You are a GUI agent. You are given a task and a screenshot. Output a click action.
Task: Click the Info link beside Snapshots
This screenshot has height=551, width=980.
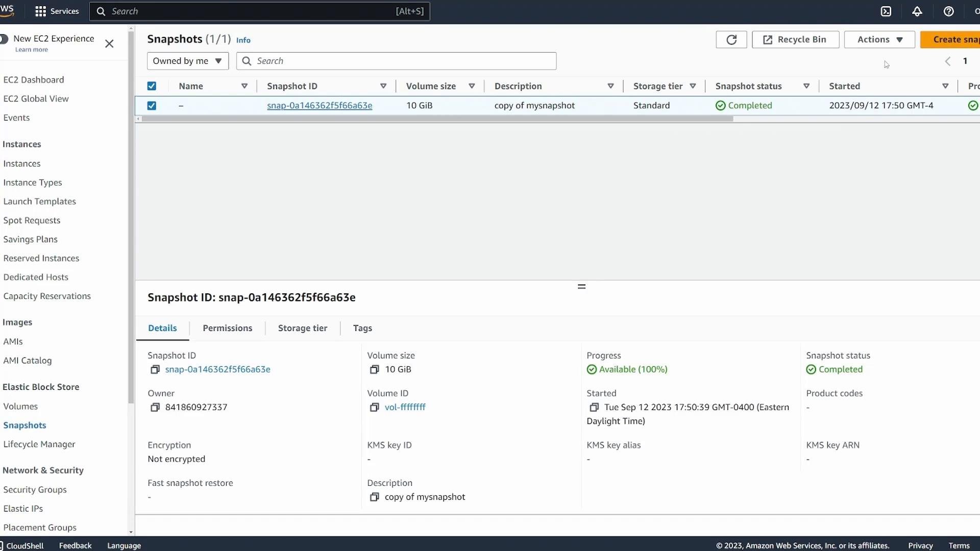click(x=243, y=40)
